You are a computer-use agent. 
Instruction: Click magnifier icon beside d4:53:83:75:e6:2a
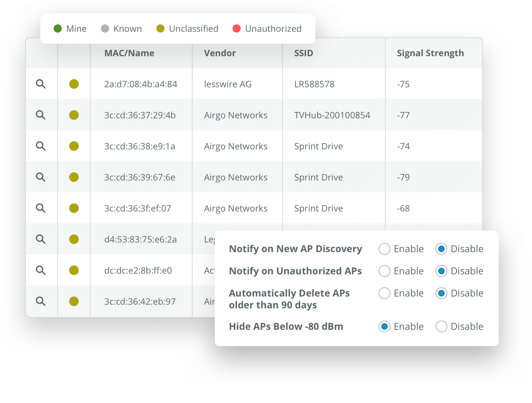[x=41, y=239]
